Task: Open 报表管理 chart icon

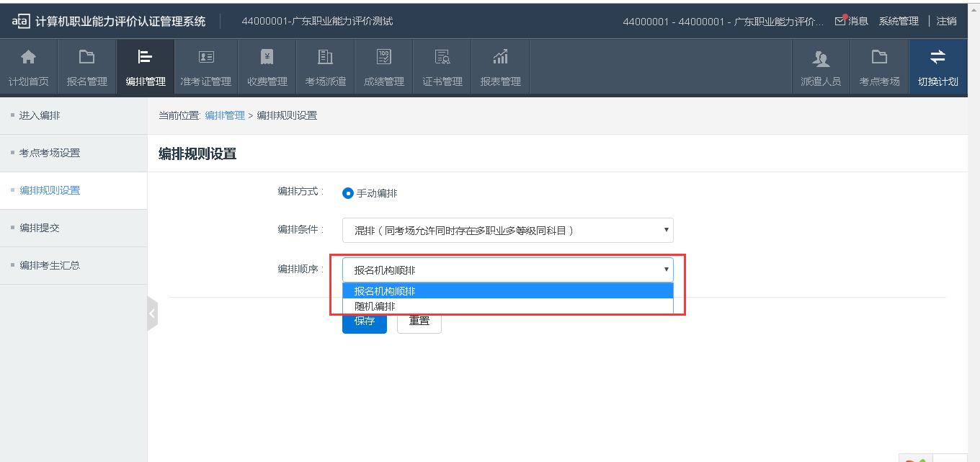Action: 500,57
